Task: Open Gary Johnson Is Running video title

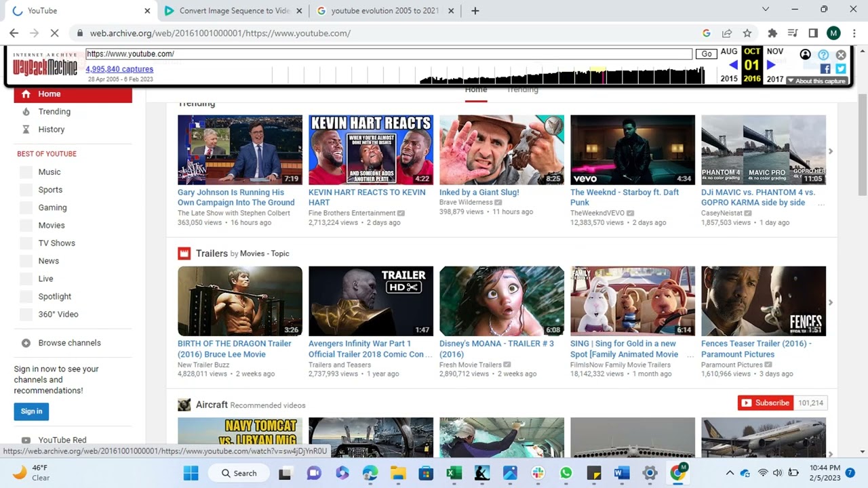Action: coord(236,197)
